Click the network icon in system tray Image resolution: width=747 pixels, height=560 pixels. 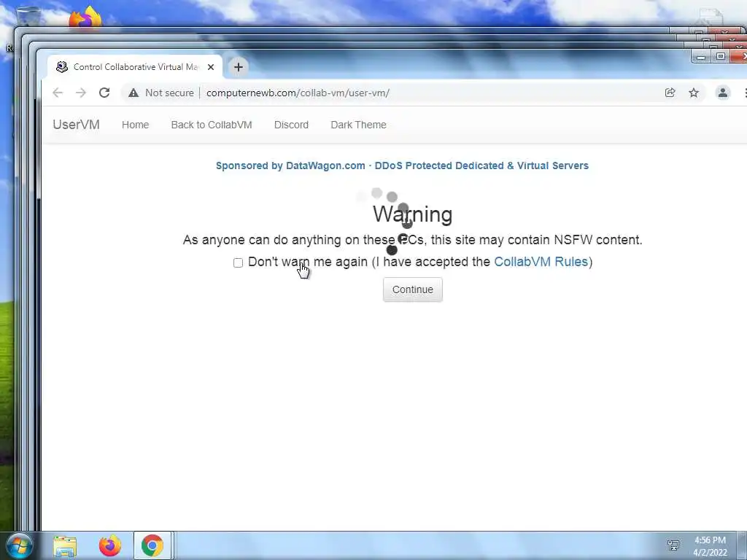[x=673, y=545]
